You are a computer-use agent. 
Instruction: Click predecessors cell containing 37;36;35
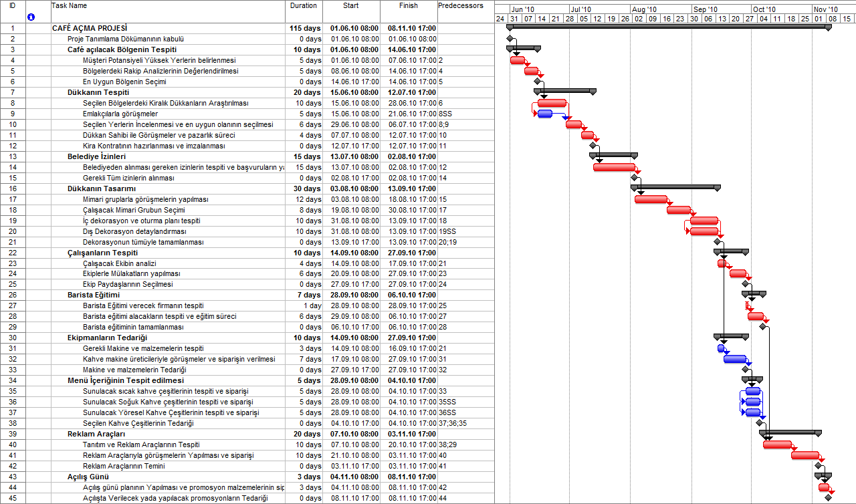453,423
